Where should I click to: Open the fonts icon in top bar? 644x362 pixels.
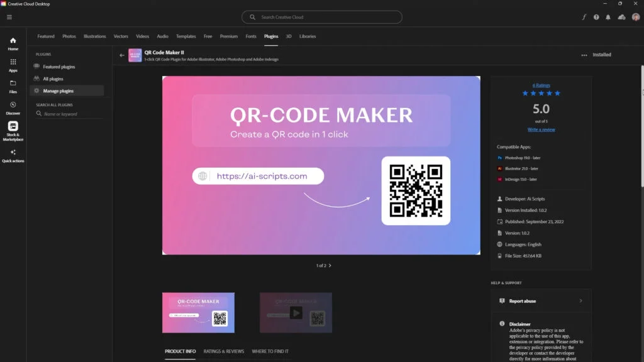[584, 17]
